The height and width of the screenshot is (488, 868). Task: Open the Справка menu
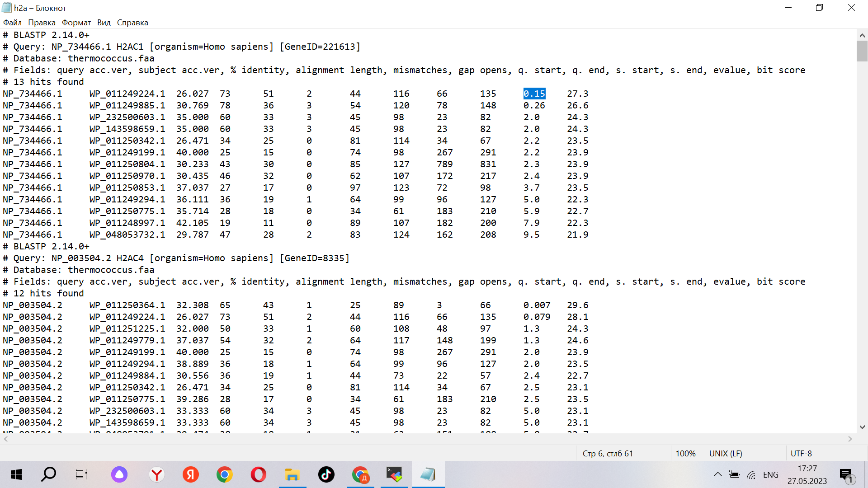132,23
